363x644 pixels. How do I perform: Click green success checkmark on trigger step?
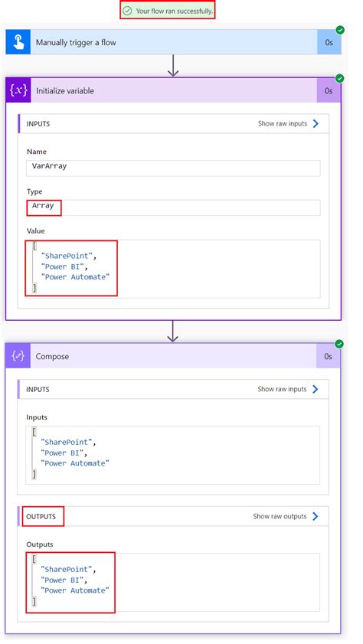click(340, 30)
